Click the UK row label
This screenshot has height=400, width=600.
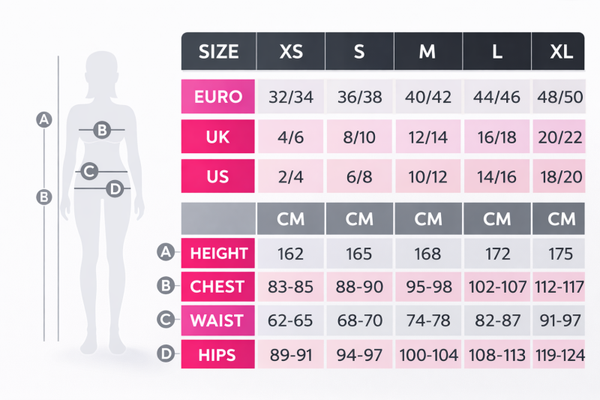[218, 137]
